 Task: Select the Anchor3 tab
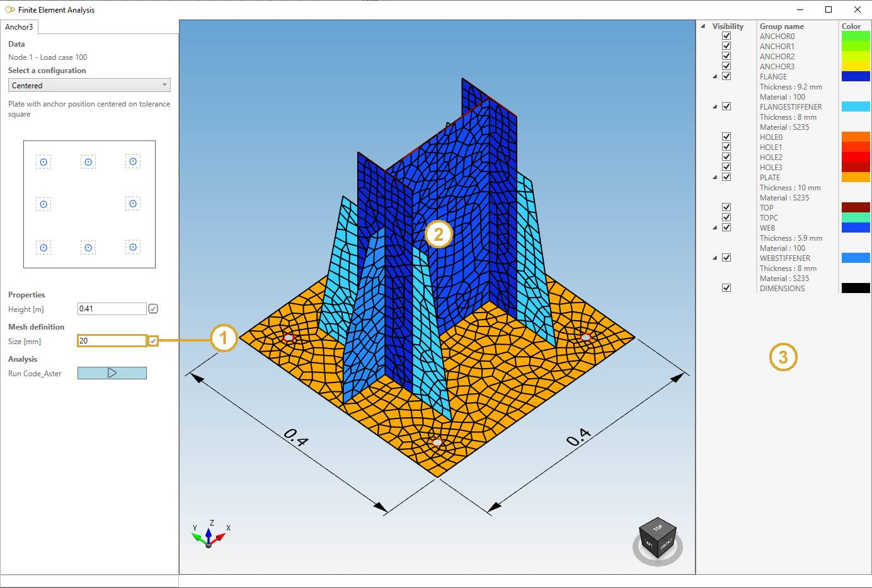point(19,27)
